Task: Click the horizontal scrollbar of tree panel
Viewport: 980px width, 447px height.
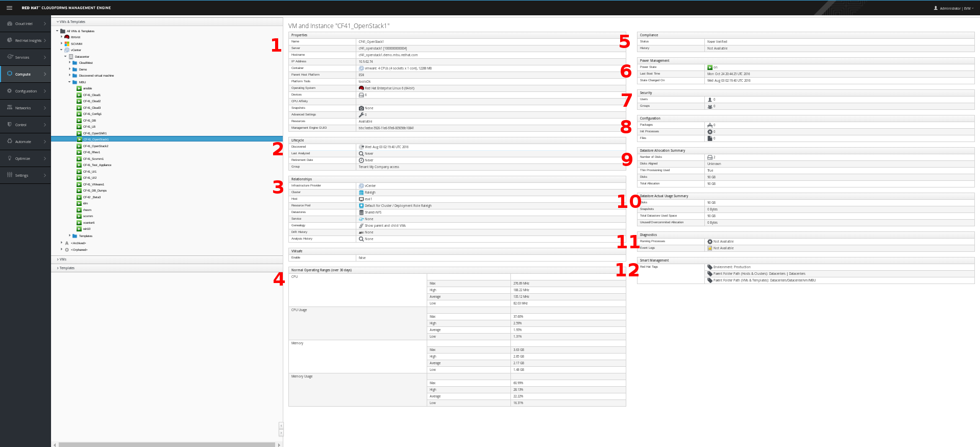Action: (167, 444)
